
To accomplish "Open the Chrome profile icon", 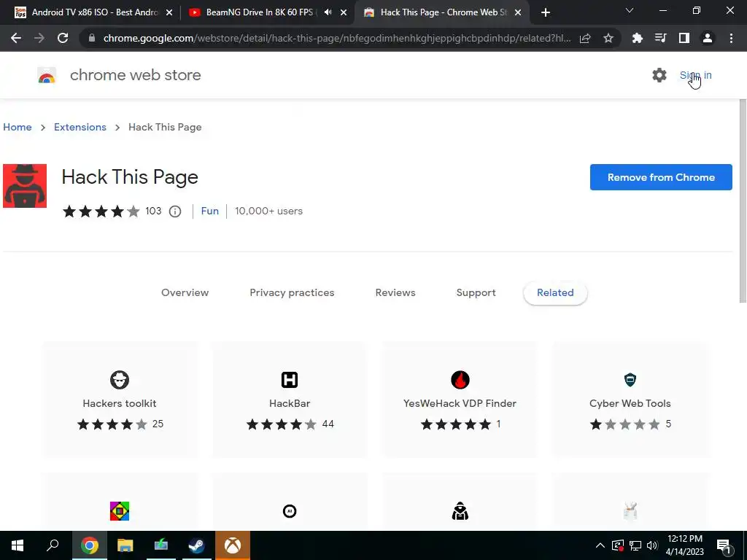I will coord(708,38).
